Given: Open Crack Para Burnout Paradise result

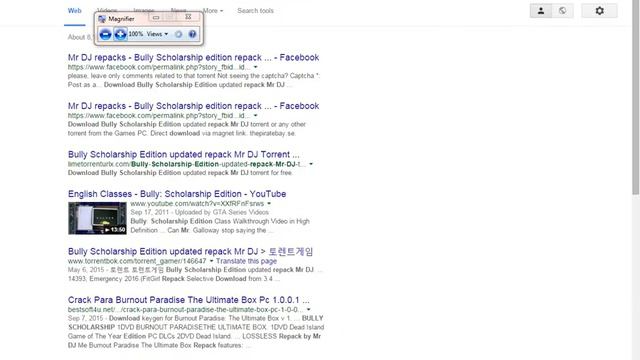Looking at the screenshot, I should click(x=189, y=300).
